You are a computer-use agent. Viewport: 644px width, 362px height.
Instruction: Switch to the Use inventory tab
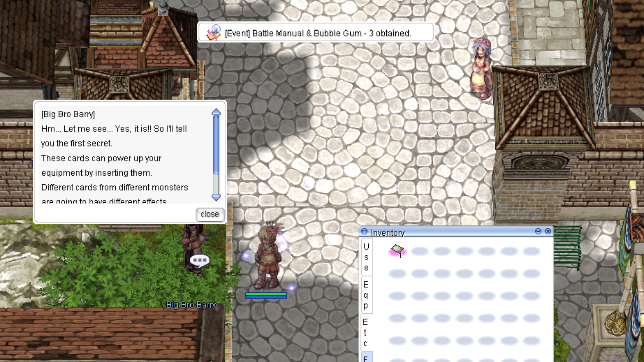pyautogui.click(x=366, y=257)
